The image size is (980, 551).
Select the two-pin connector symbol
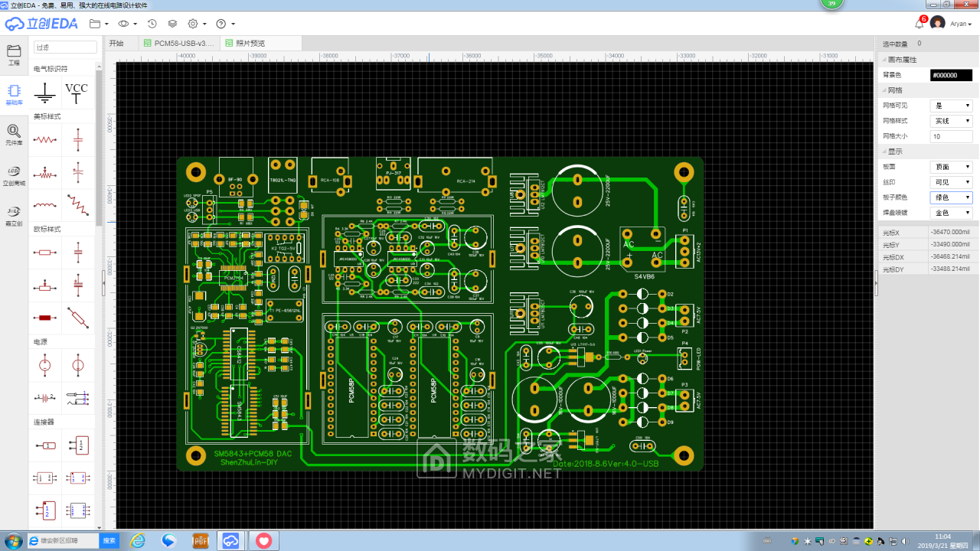[77, 445]
